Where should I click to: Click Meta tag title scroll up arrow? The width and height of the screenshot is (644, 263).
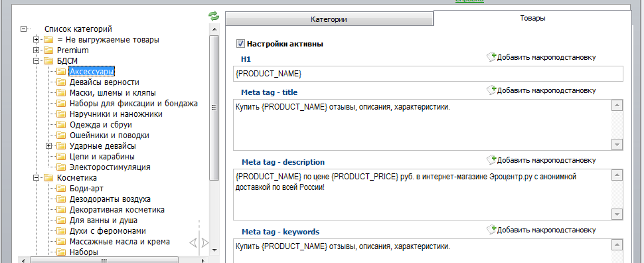pos(617,106)
